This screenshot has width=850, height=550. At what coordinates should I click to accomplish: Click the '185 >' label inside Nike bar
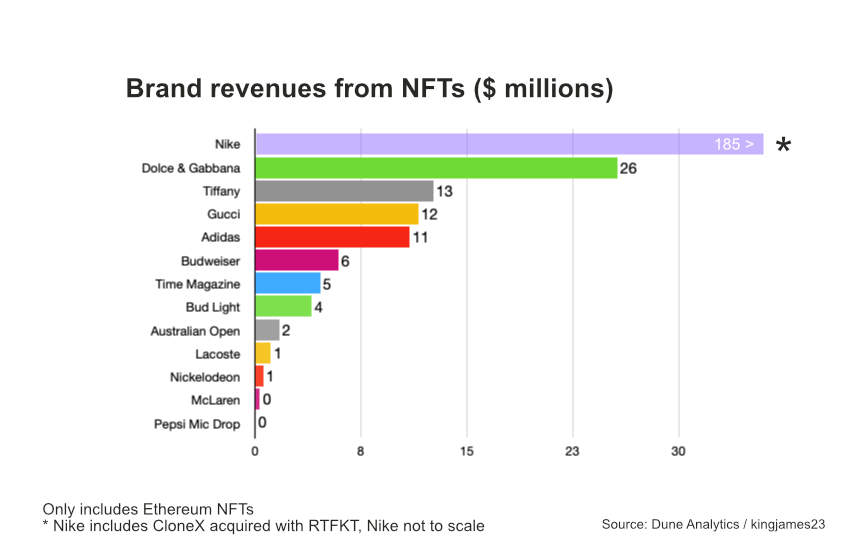point(733,145)
